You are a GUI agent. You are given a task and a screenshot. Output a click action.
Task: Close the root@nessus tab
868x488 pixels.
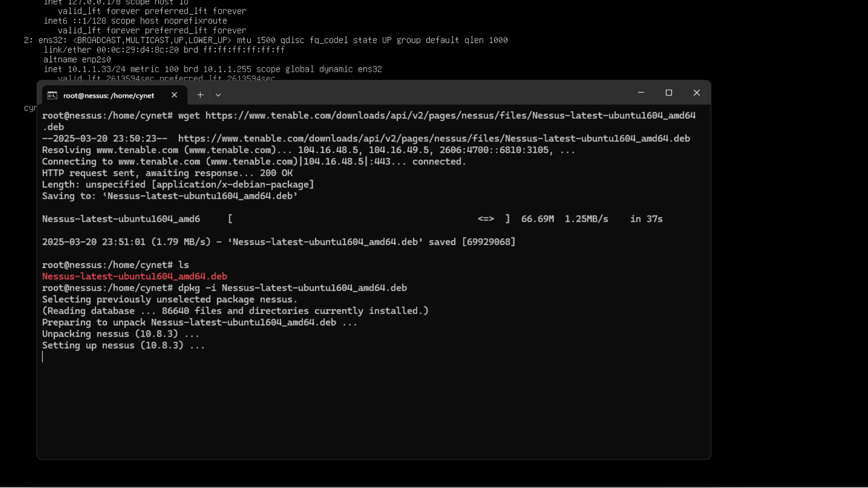pyautogui.click(x=174, y=95)
